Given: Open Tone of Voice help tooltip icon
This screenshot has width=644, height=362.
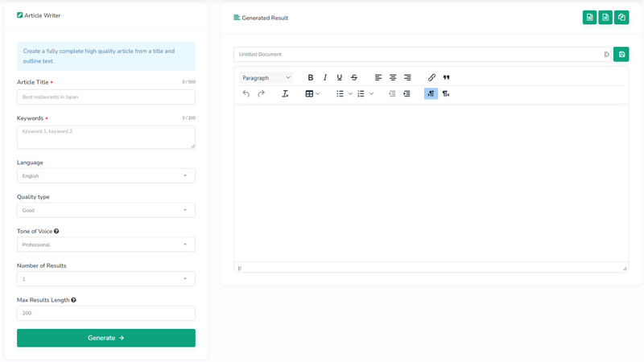Looking at the screenshot, I should tap(56, 231).
